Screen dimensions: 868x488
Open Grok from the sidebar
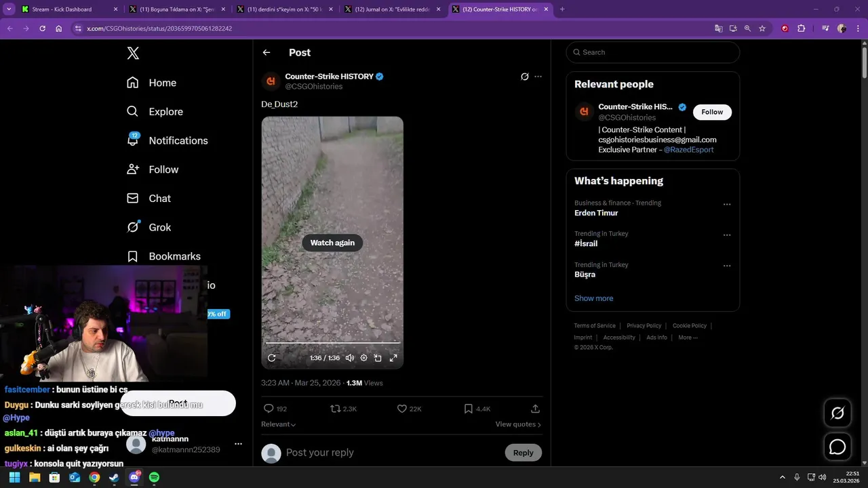tap(149, 227)
